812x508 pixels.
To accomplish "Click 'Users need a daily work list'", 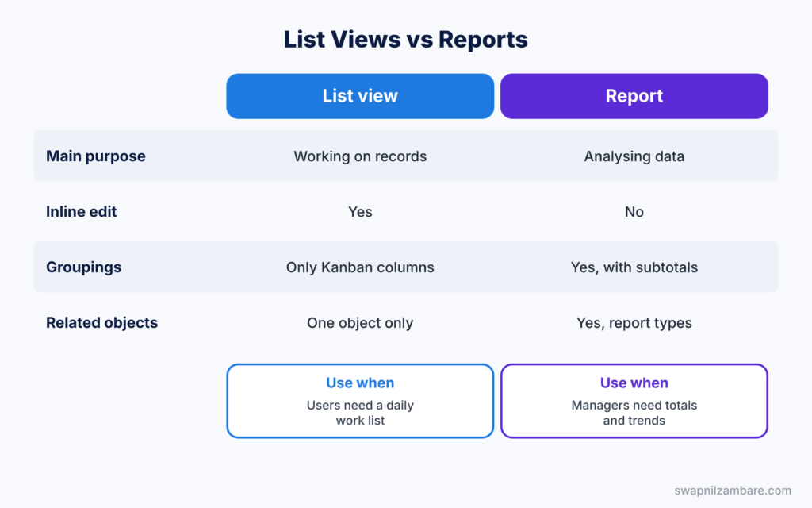I will 360,413.
